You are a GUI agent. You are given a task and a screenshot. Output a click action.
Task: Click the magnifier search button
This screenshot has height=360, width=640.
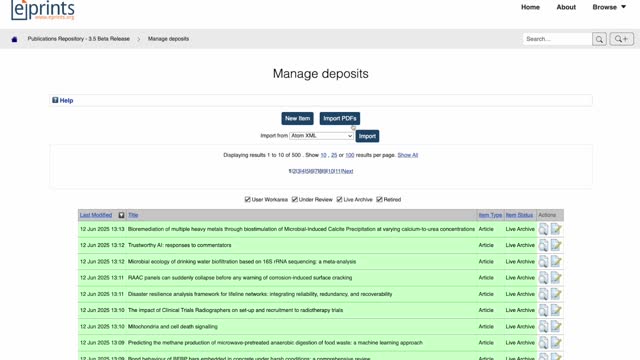599,39
